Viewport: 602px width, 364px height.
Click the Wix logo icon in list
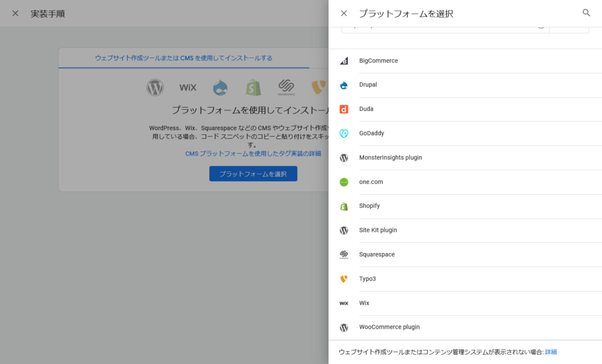(x=344, y=304)
